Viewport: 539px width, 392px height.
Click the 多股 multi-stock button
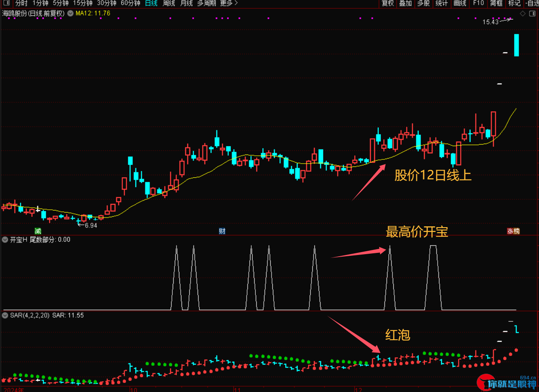click(424, 3)
